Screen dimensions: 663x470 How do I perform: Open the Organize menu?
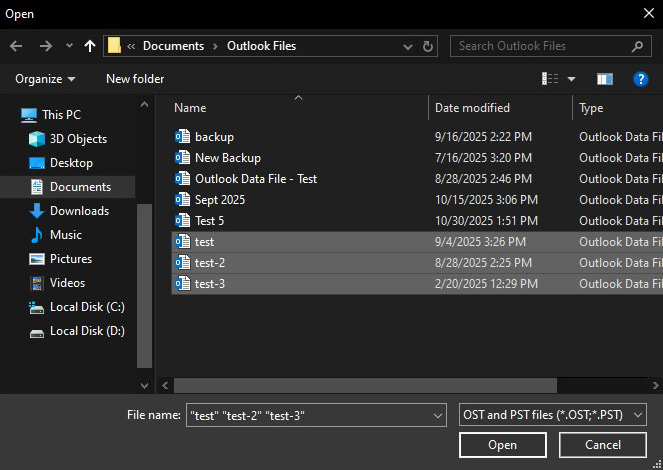click(45, 79)
